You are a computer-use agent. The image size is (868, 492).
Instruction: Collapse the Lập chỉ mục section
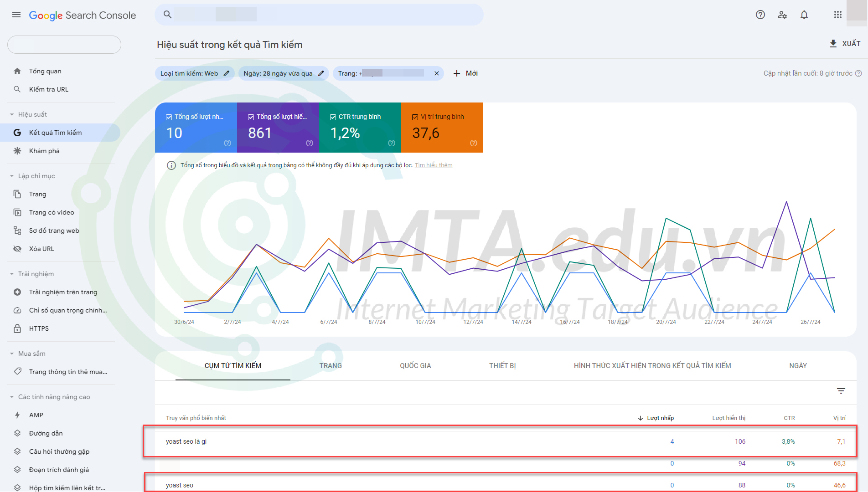pos(12,176)
